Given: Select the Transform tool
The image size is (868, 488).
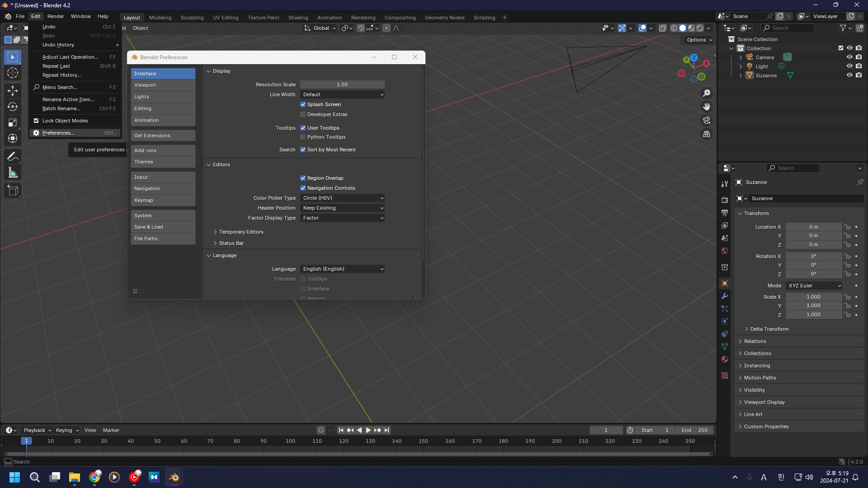Looking at the screenshot, I should tap(13, 138).
